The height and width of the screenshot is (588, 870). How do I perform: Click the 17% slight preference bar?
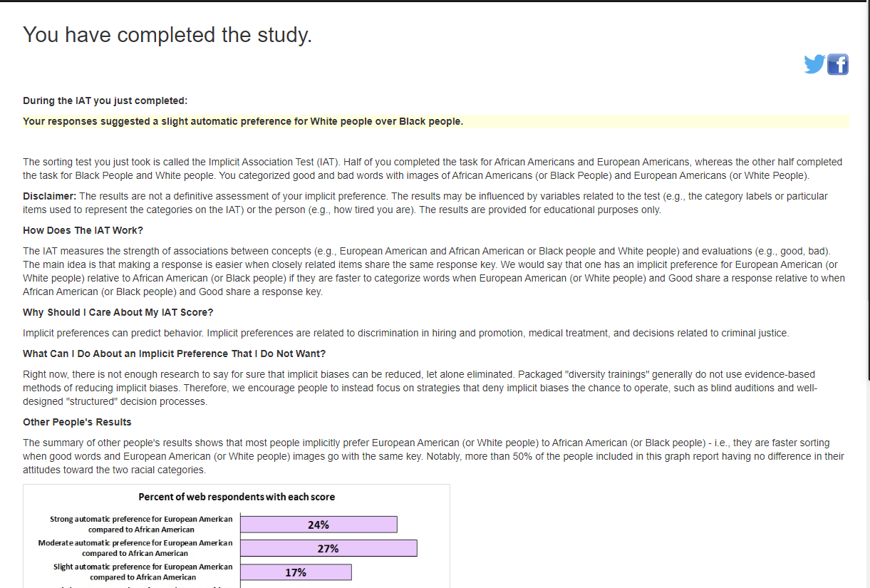click(x=296, y=572)
